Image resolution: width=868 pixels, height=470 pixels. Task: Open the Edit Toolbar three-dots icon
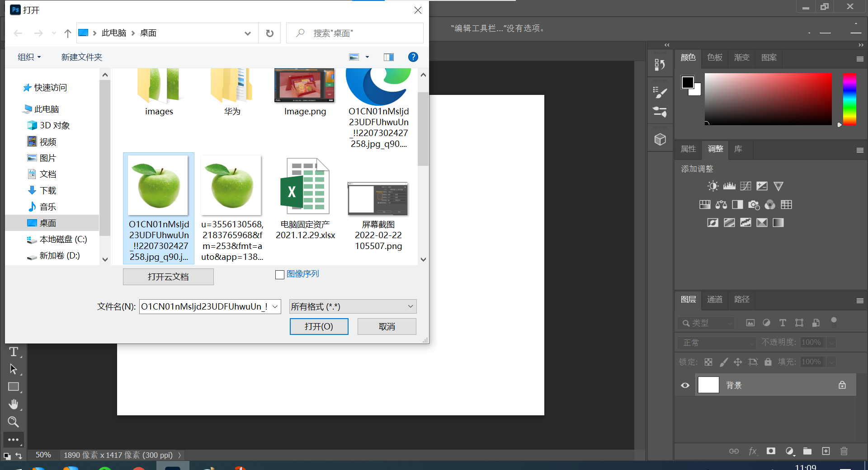14,440
